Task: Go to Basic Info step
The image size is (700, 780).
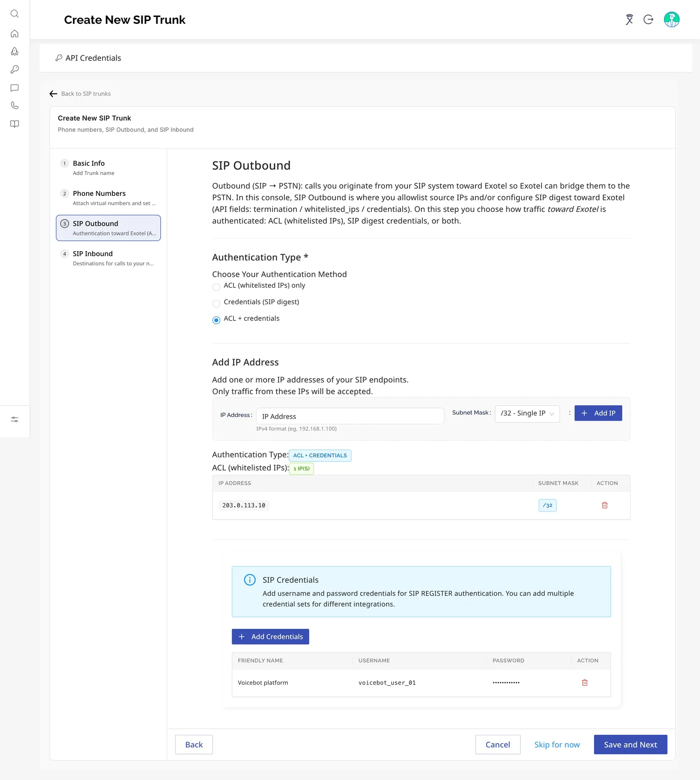Action: pyautogui.click(x=108, y=168)
